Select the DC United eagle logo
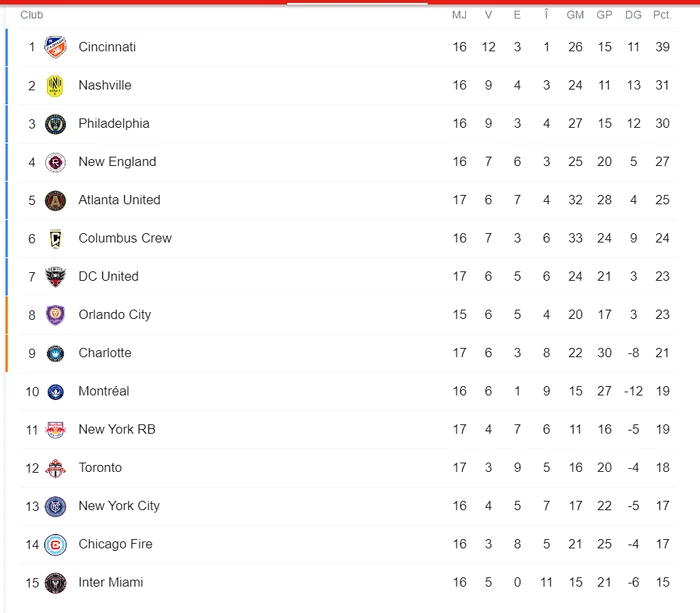700x613 pixels. pos(55,277)
